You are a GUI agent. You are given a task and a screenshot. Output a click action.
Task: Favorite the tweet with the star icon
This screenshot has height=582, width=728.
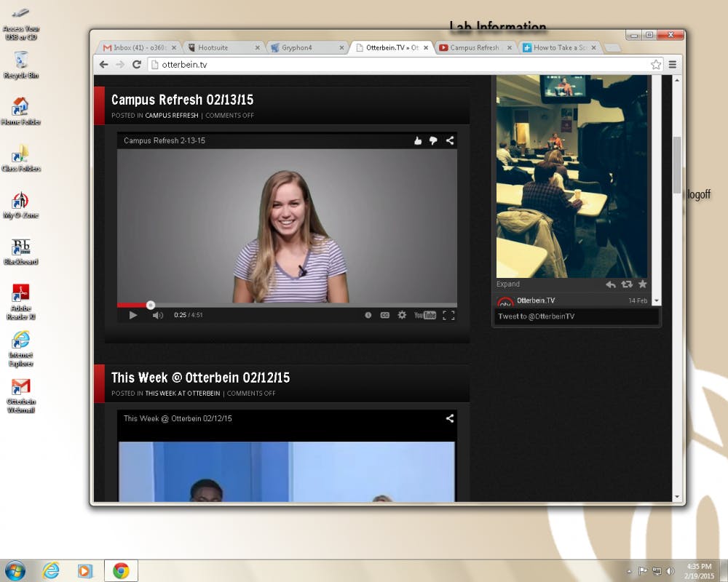pyautogui.click(x=642, y=284)
